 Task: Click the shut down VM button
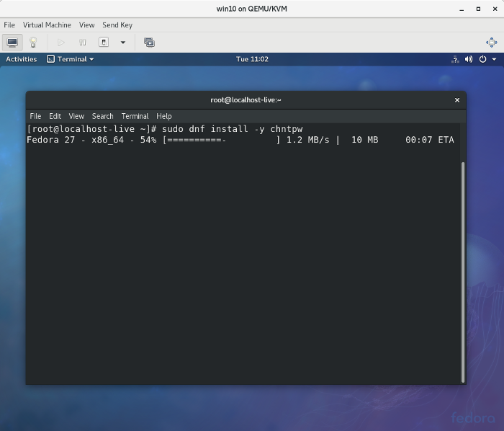(104, 43)
